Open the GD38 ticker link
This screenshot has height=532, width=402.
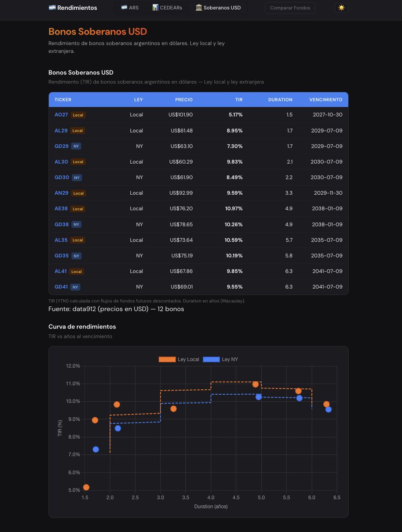62,224
